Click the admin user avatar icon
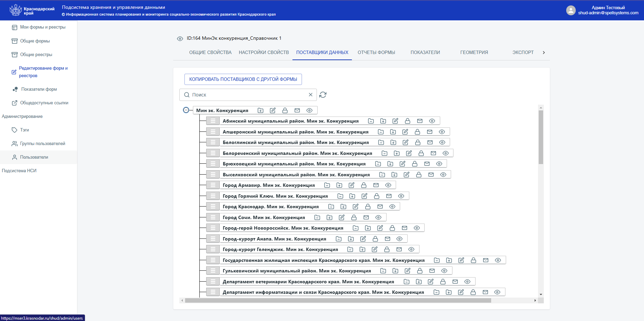Image resolution: width=644 pixels, height=321 pixels. click(x=571, y=10)
